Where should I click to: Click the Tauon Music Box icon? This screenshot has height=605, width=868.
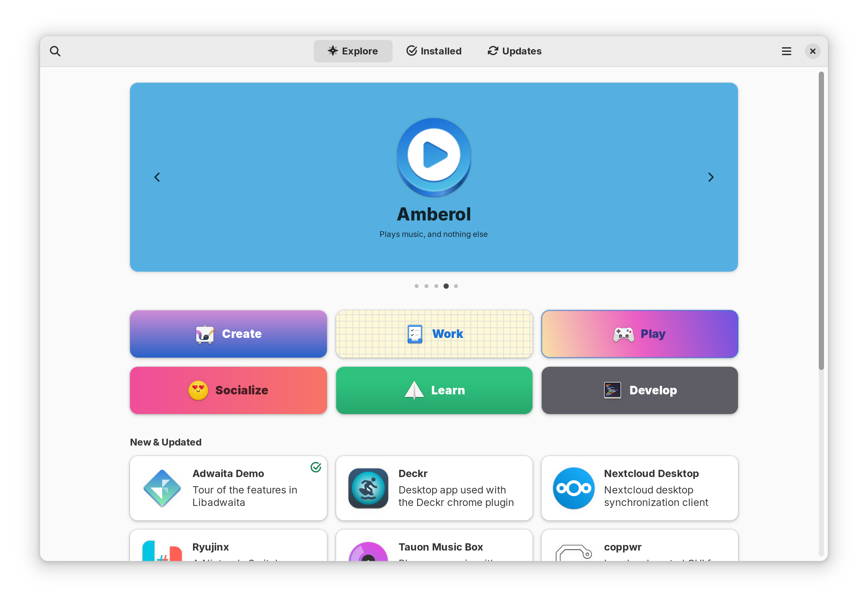[x=368, y=553]
